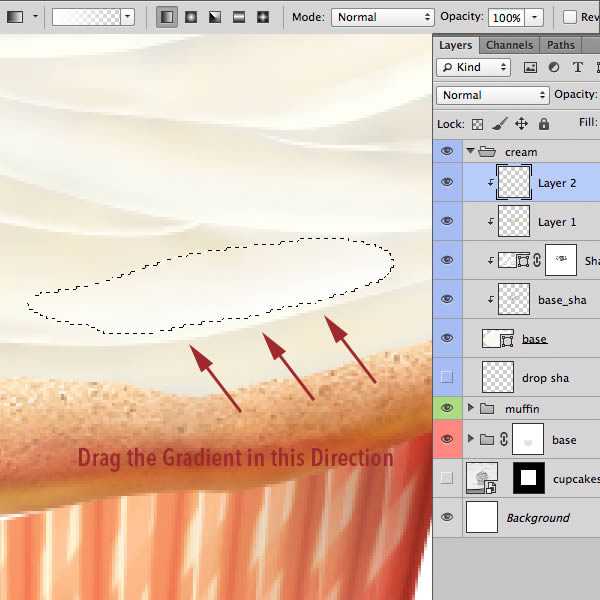Screen dimensions: 600x600
Task: Hide Layer 1 visibility eye
Action: coord(447,221)
